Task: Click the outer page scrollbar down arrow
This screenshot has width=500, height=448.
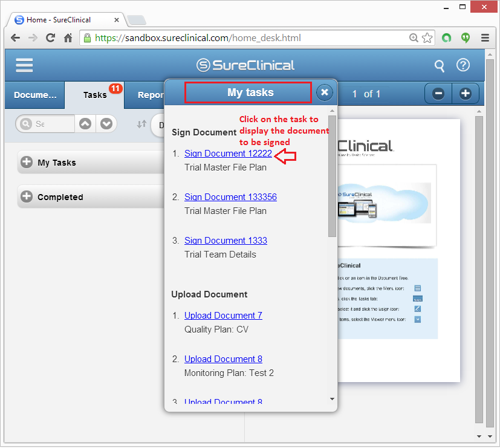Action: [490, 436]
